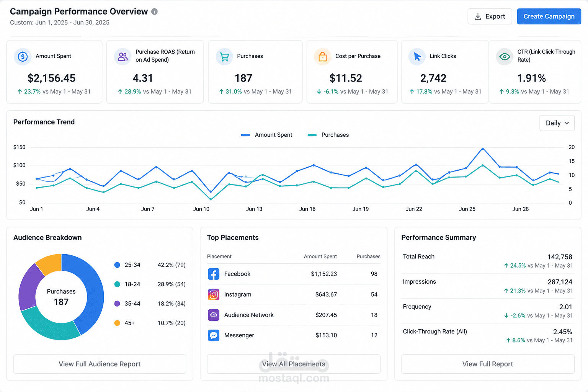Screen dimensions: 588x392
Task: Open View Full Report
Action: point(488,364)
